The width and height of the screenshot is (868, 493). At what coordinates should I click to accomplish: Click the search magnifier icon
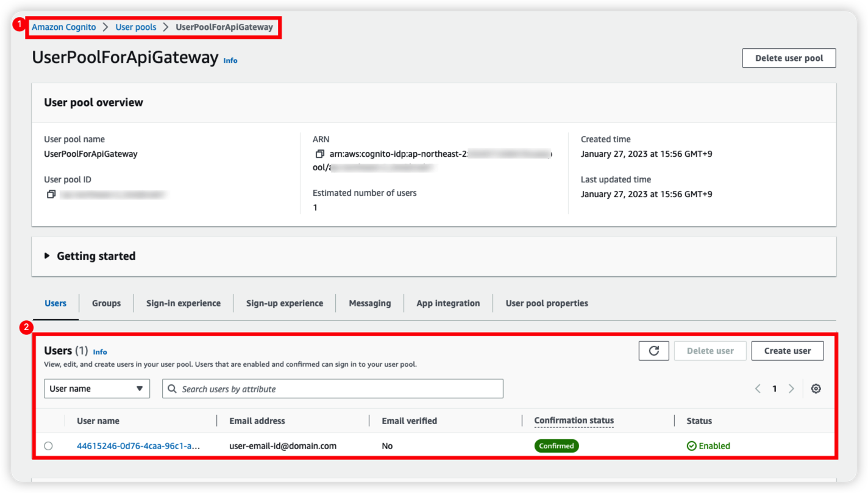173,389
